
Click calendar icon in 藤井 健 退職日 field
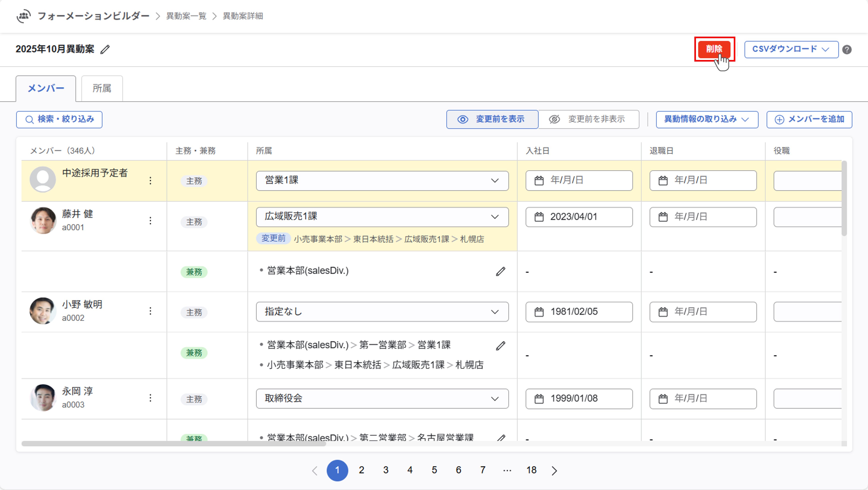[663, 217]
